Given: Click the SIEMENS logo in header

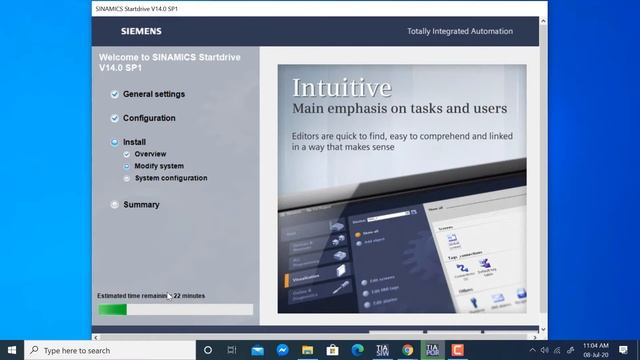Looking at the screenshot, I should point(141,31).
